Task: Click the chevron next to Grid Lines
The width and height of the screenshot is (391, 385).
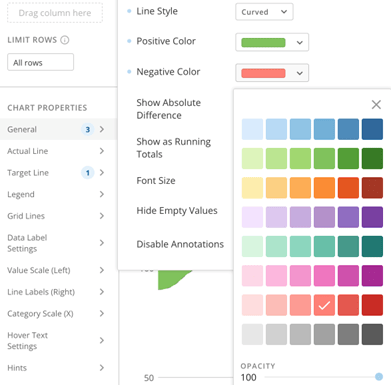Action: click(102, 216)
